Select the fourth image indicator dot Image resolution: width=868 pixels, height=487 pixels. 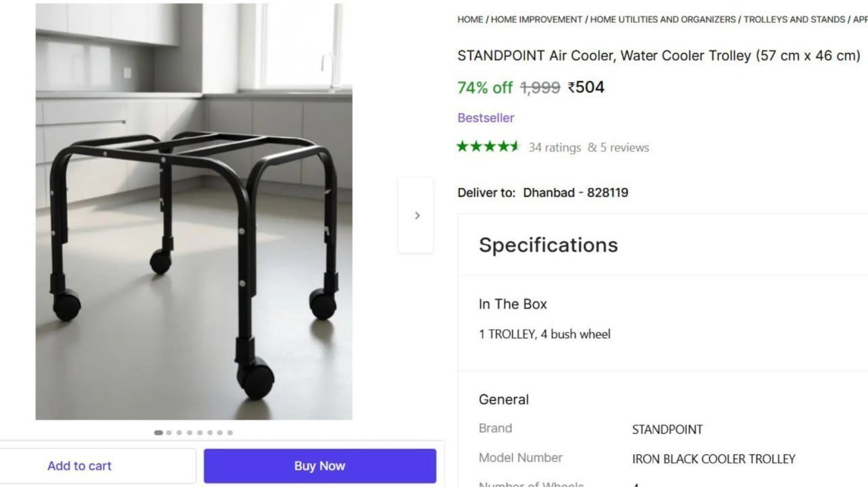tap(189, 433)
